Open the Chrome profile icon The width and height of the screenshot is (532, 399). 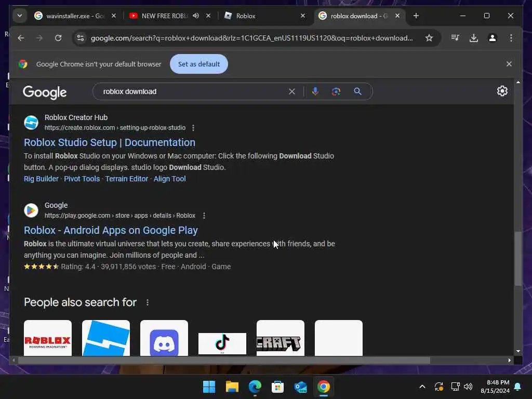(x=493, y=38)
